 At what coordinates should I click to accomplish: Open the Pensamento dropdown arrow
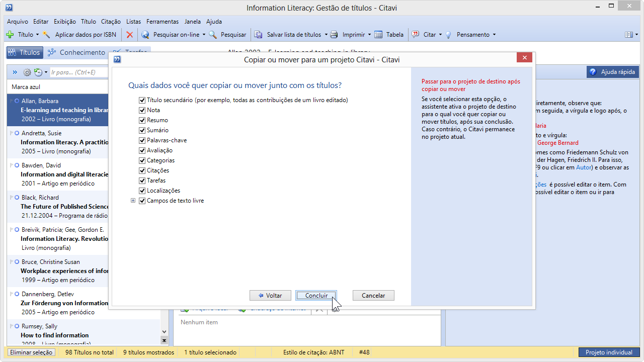(x=494, y=35)
